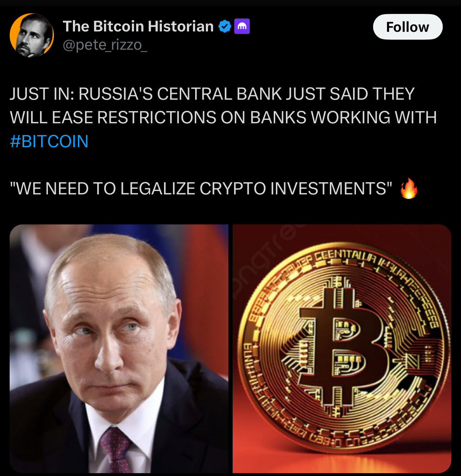
Task: Open The Bitcoin Historian profile avatar
Action: [32, 35]
